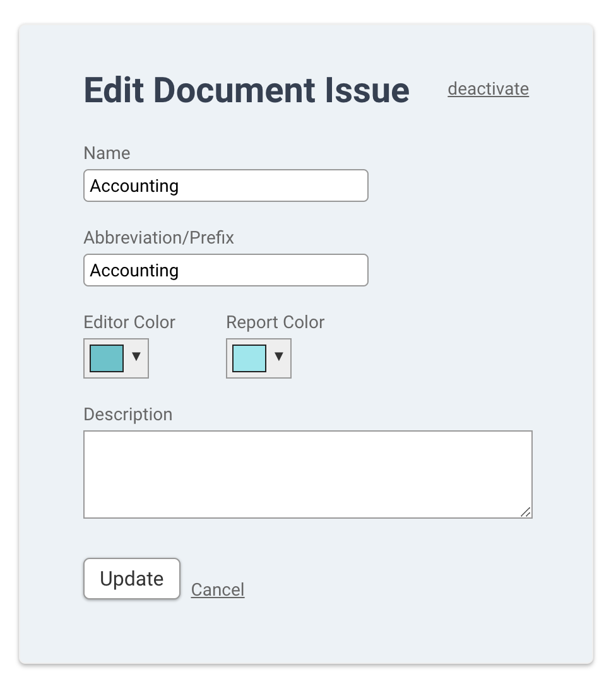Place cursor in Accounting text under Name
The image size is (616, 684).
point(134,186)
